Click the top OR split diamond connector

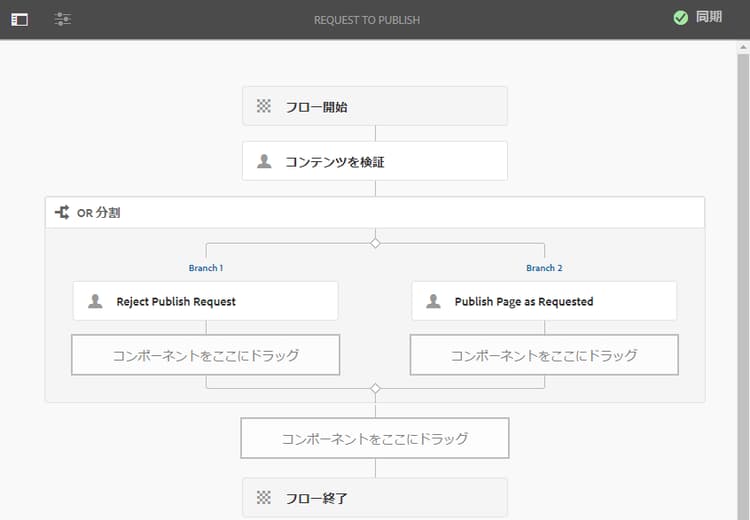[x=375, y=243]
